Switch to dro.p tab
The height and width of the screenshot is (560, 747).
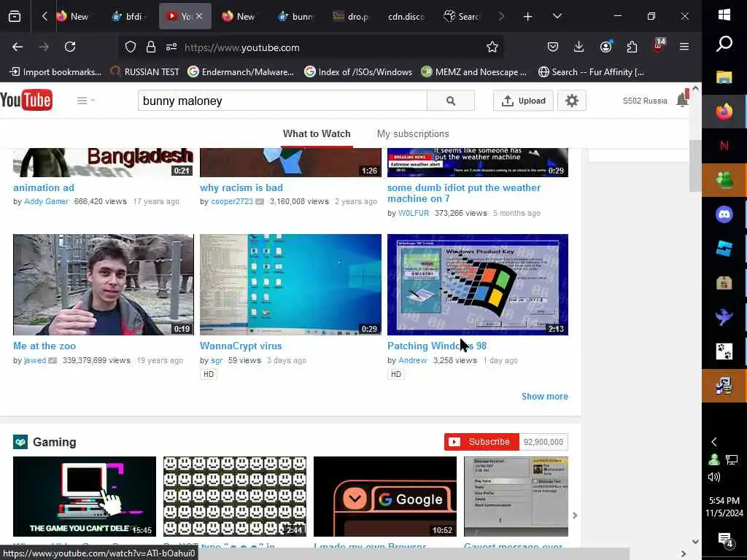[x=352, y=16]
